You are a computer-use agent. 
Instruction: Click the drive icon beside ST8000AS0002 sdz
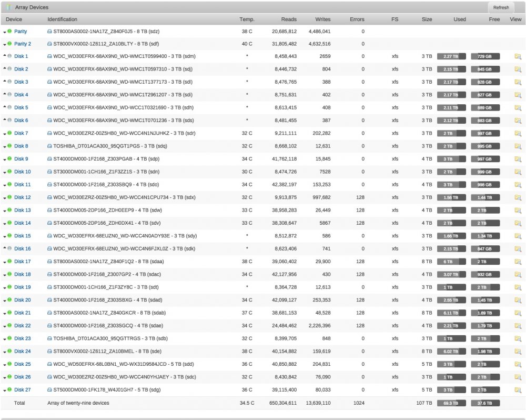point(49,31)
